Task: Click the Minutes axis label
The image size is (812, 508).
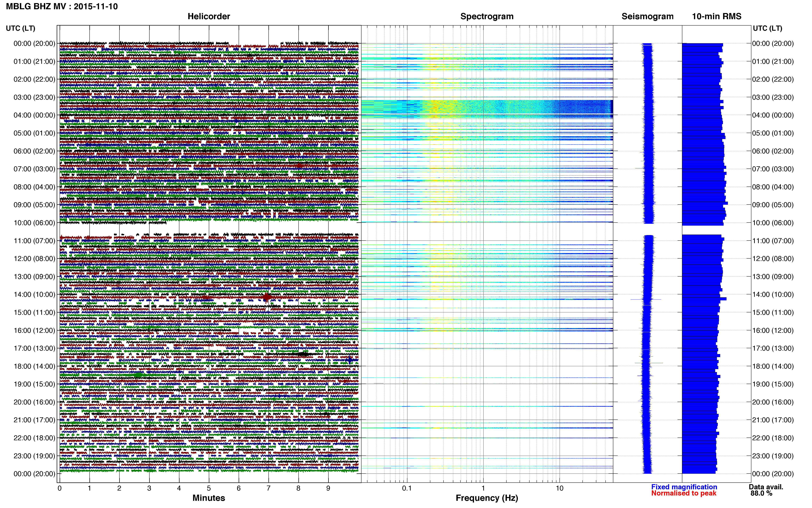Action: pos(208,498)
